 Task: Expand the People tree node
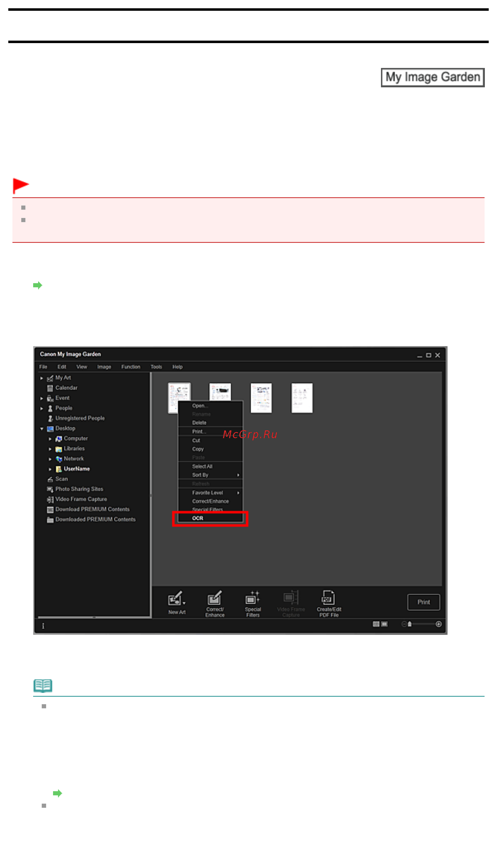42,409
